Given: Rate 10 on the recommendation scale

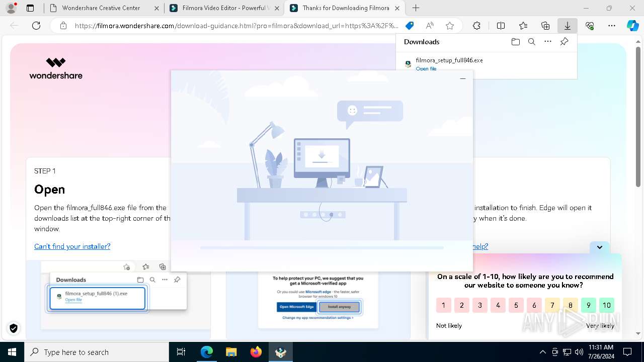Looking at the screenshot, I should pos(606,305).
